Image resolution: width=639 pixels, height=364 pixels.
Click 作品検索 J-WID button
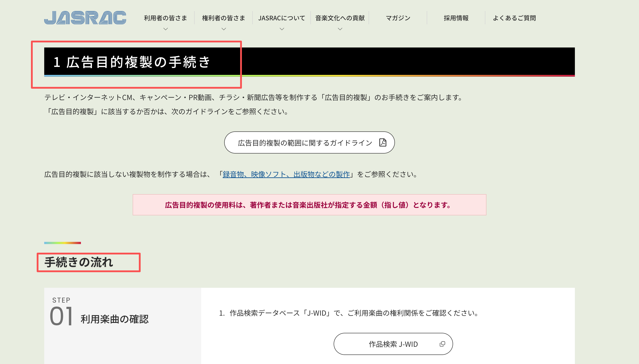click(393, 344)
